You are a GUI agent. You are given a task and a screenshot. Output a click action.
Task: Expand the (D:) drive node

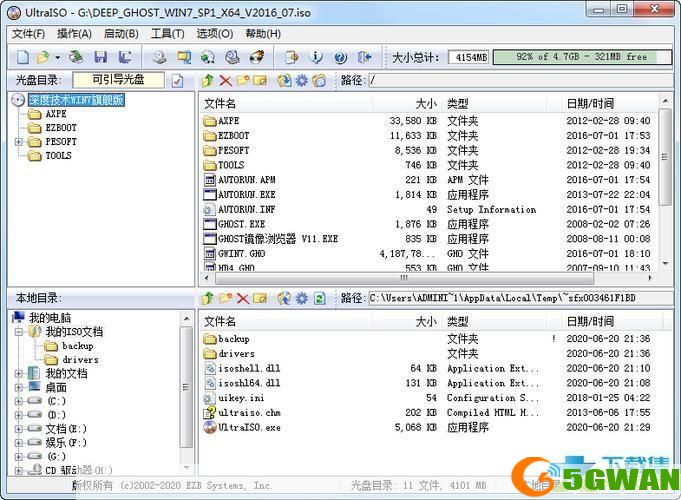19,415
